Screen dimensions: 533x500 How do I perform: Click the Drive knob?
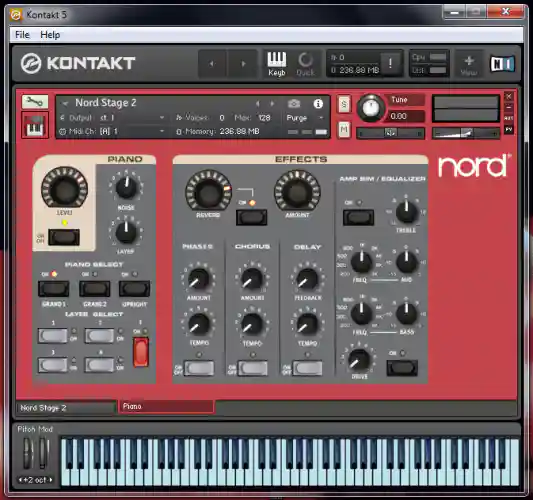tap(359, 360)
